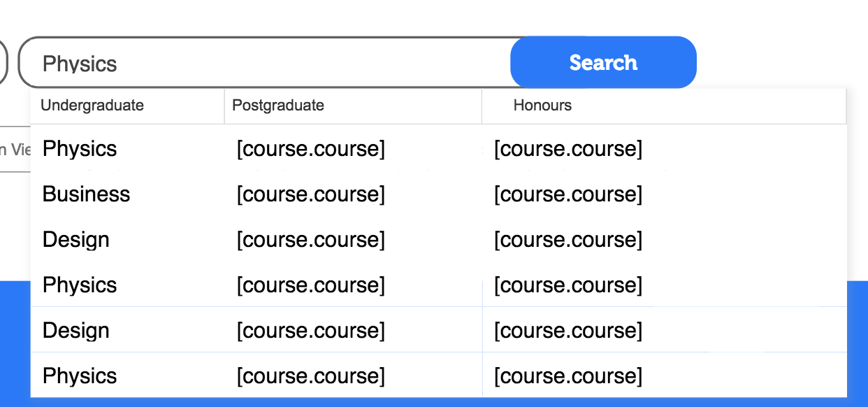
Task: Open the Postgraduate course in the Business row
Action: [x=311, y=194]
